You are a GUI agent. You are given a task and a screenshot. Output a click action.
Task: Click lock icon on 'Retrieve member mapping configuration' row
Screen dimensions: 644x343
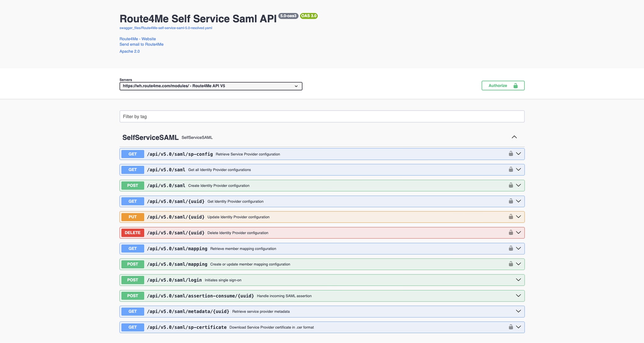[511, 248]
